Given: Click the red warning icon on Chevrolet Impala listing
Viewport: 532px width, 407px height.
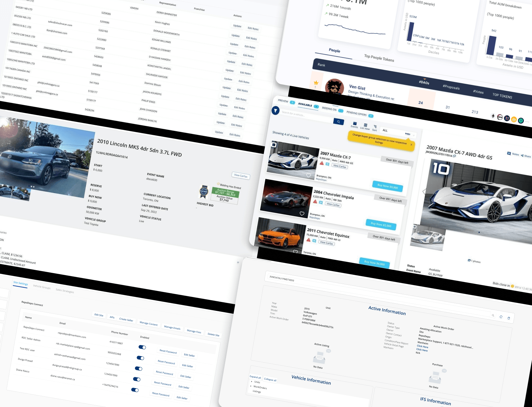Looking at the screenshot, I should pyautogui.click(x=315, y=201).
